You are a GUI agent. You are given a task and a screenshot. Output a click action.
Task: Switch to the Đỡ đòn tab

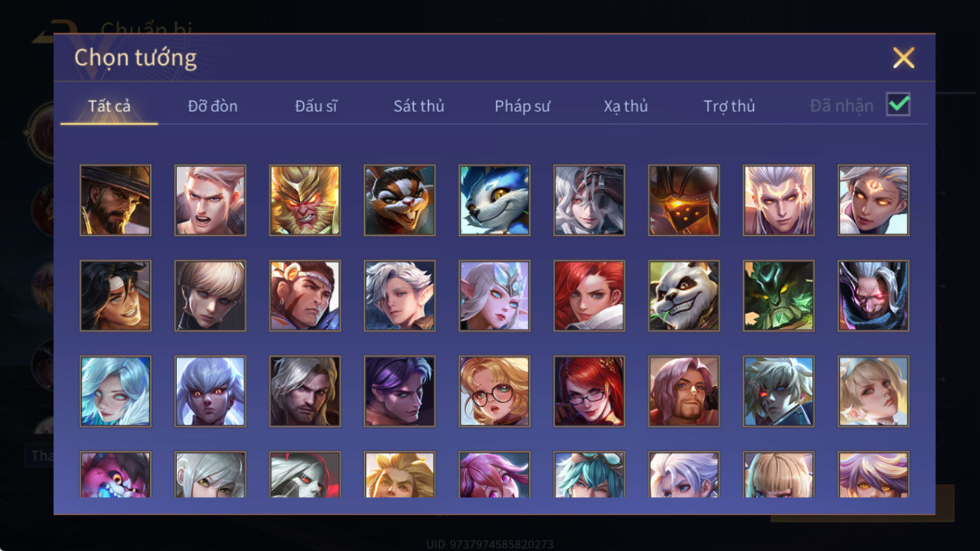tap(212, 106)
